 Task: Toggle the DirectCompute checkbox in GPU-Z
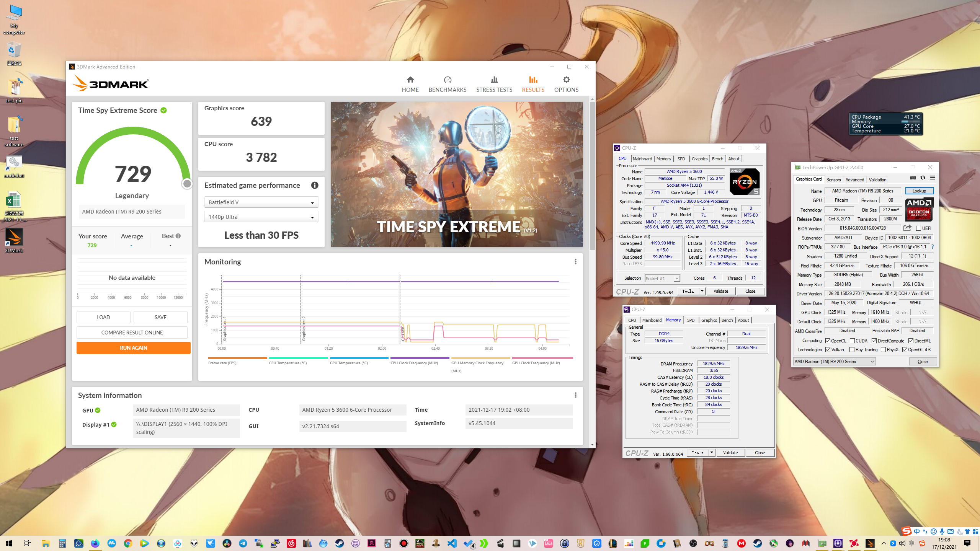coord(874,341)
